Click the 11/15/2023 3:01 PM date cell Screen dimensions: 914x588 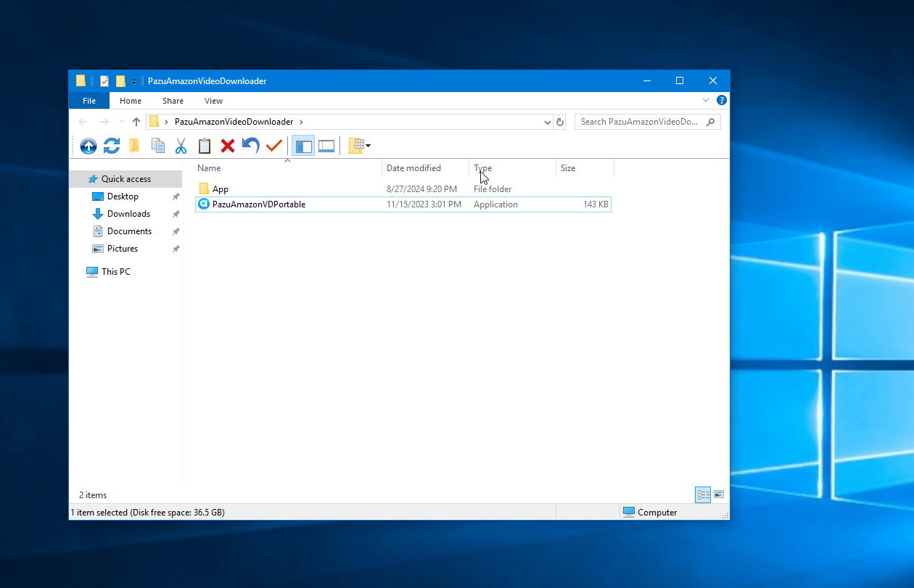(x=424, y=204)
